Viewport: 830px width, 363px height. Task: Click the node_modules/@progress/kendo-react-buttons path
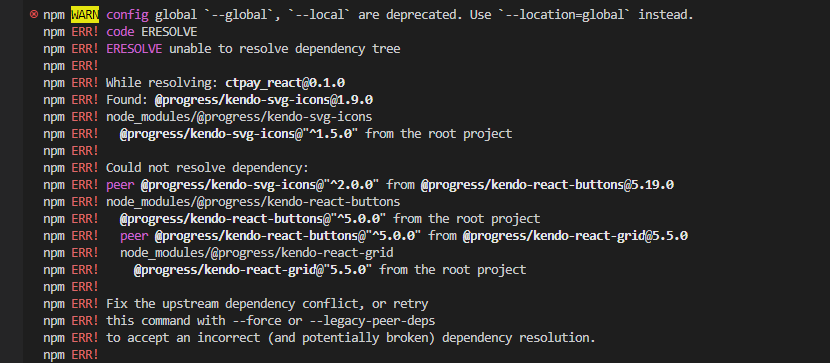(253, 202)
